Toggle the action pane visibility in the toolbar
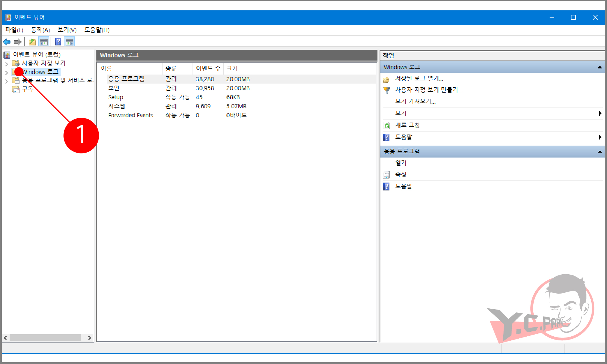Screen dimensions: 607x364 tap(69, 42)
